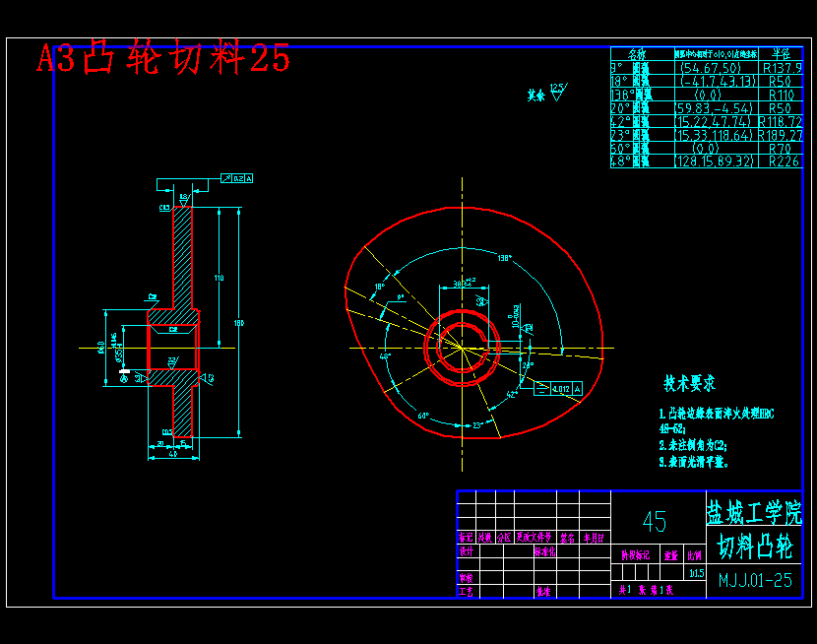Click the '标准化' cell in title block
Screen dimensions: 817x644
point(545,551)
